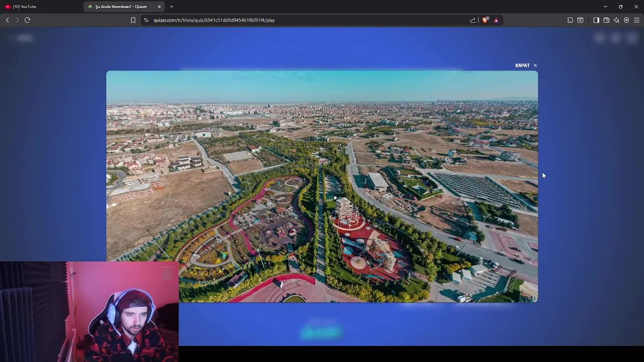Click the streamer webcam overlay
644x362 pixels.
(89, 312)
